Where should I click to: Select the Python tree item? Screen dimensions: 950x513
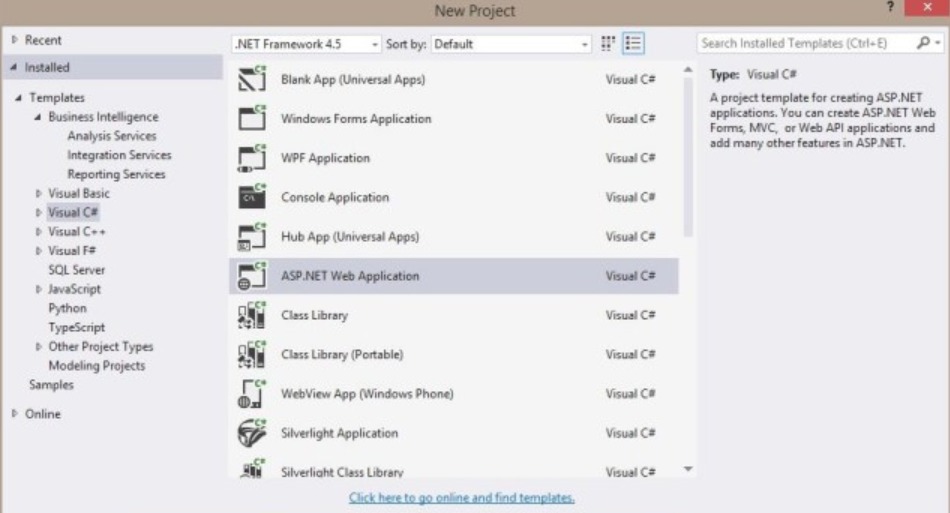(67, 308)
